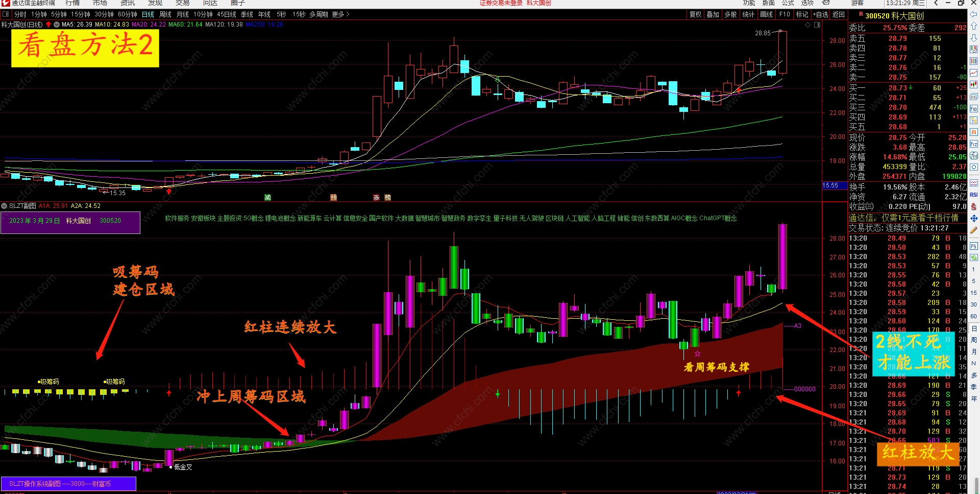Click the down arrow icon in right sidebar
Image resolution: width=980 pixels, height=494 pixels.
coord(974,38)
